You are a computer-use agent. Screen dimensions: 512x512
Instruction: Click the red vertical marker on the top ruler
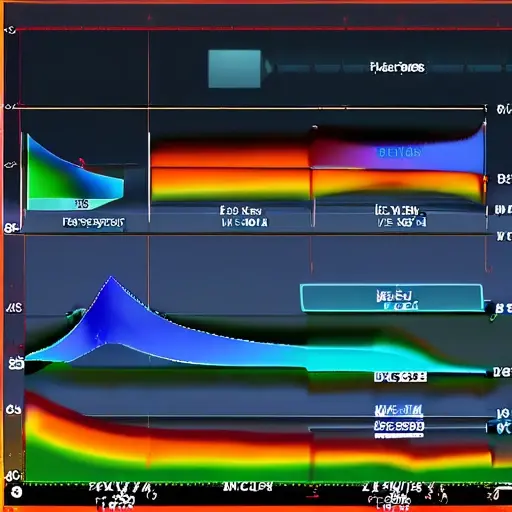click(149, 17)
